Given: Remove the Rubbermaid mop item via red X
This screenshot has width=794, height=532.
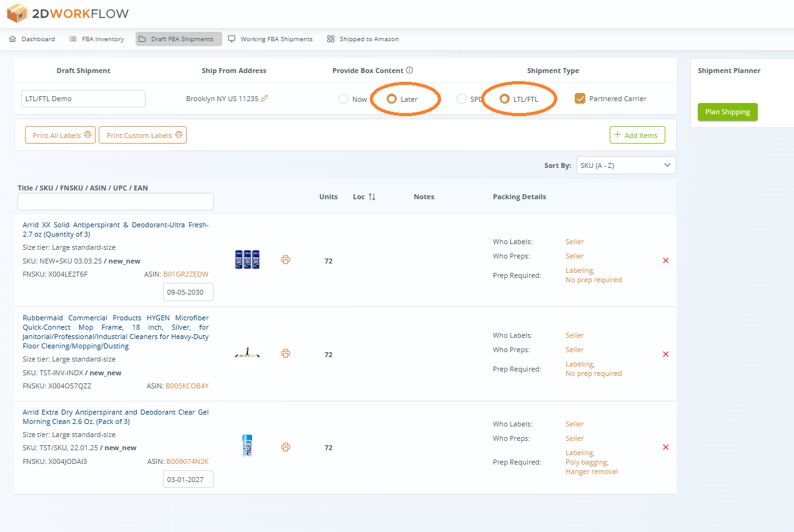Looking at the screenshot, I should point(665,354).
